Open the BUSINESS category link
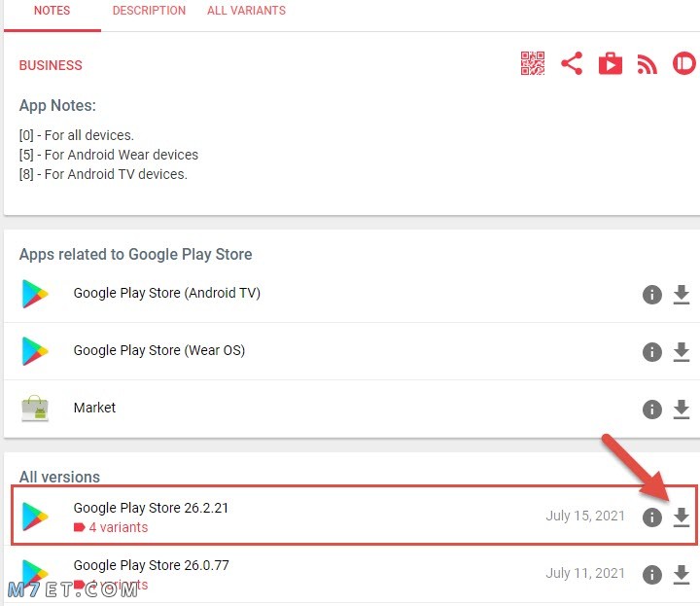This screenshot has width=700, height=606. coord(51,65)
